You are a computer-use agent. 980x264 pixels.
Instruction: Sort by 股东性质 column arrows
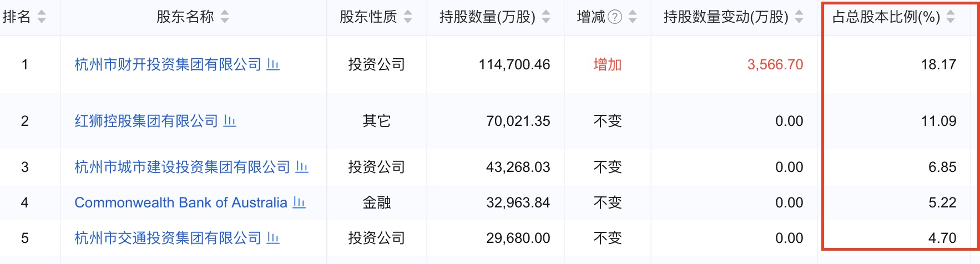(408, 17)
